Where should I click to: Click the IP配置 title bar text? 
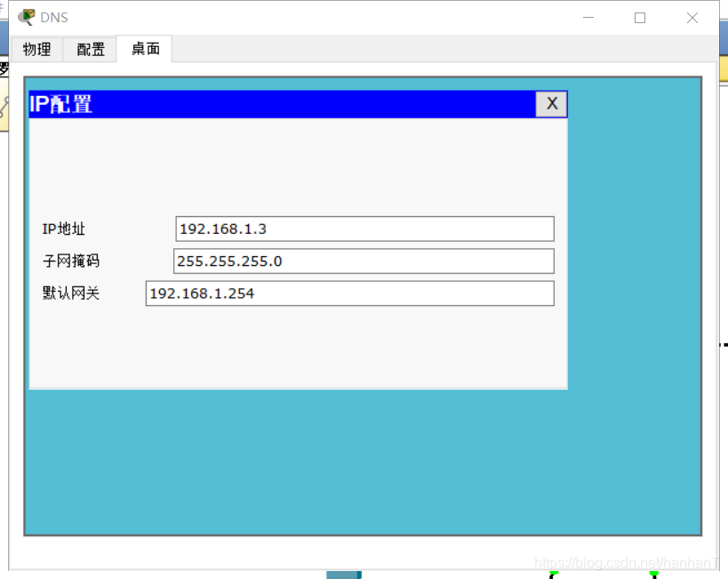pyautogui.click(x=60, y=104)
